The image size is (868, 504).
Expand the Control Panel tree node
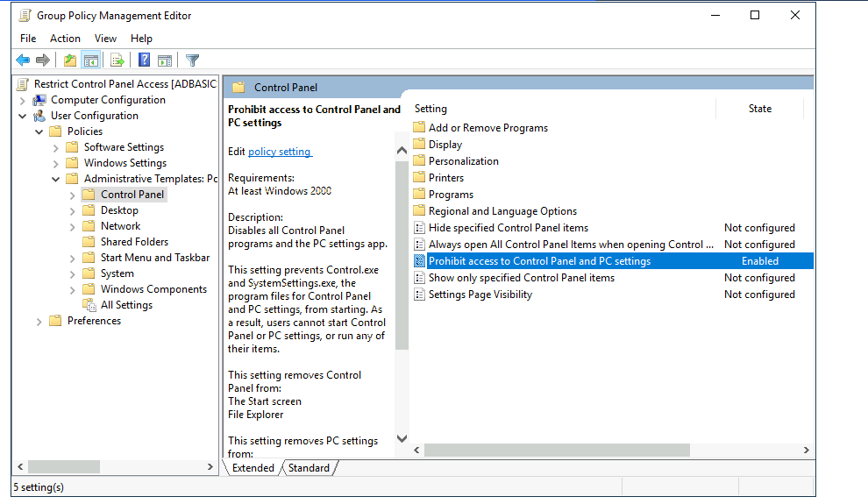72,195
